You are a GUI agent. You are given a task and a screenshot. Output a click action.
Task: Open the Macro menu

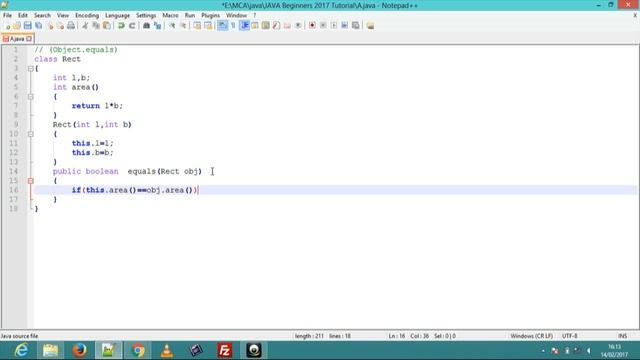(x=170, y=16)
